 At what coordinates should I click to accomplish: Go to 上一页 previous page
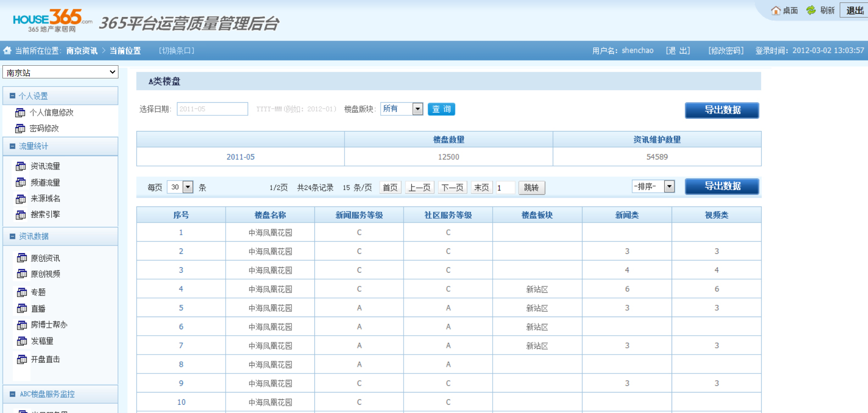(420, 188)
